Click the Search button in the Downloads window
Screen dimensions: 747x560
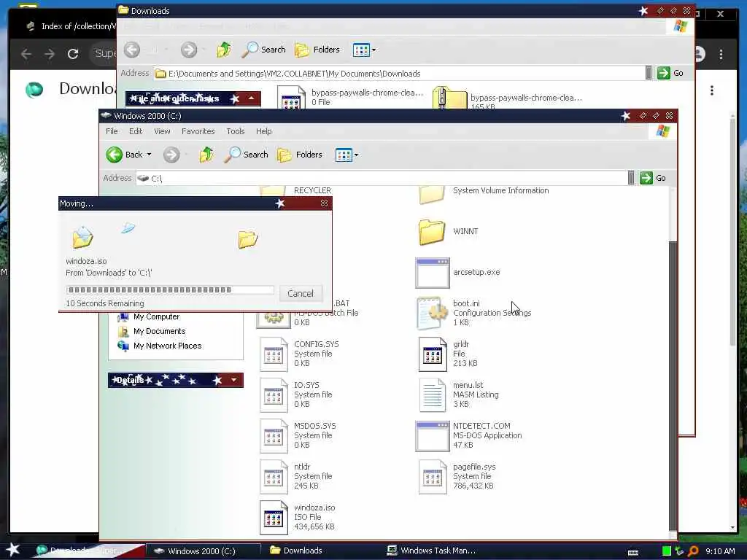pyautogui.click(x=263, y=50)
